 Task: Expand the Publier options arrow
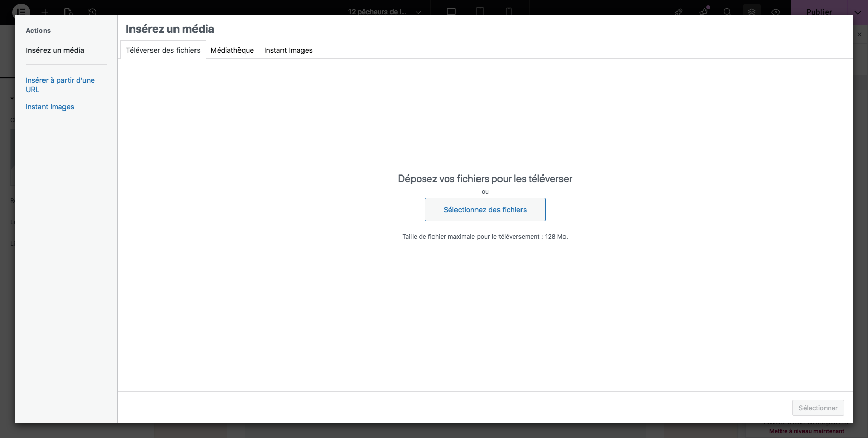tap(857, 12)
